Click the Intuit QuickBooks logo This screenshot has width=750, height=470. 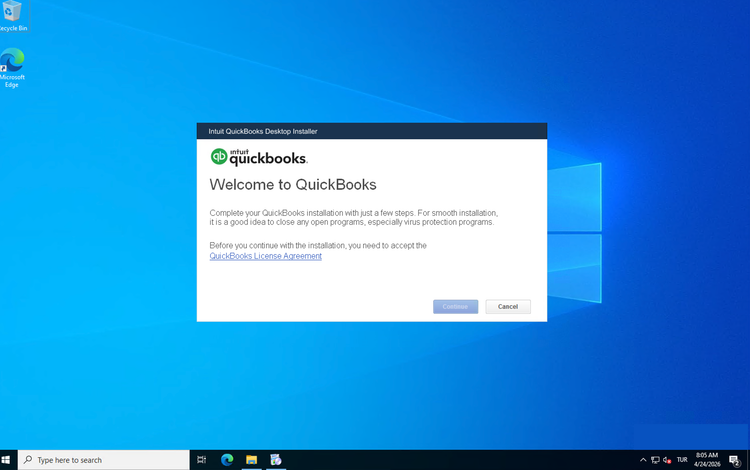pyautogui.click(x=258, y=157)
